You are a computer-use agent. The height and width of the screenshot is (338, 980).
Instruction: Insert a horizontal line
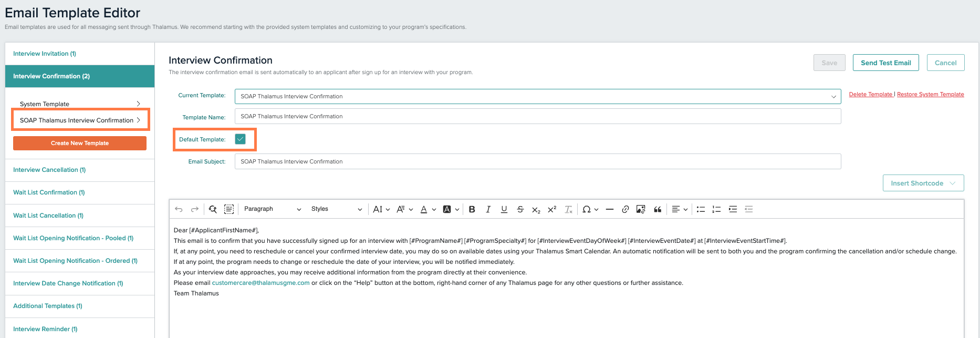(x=609, y=209)
